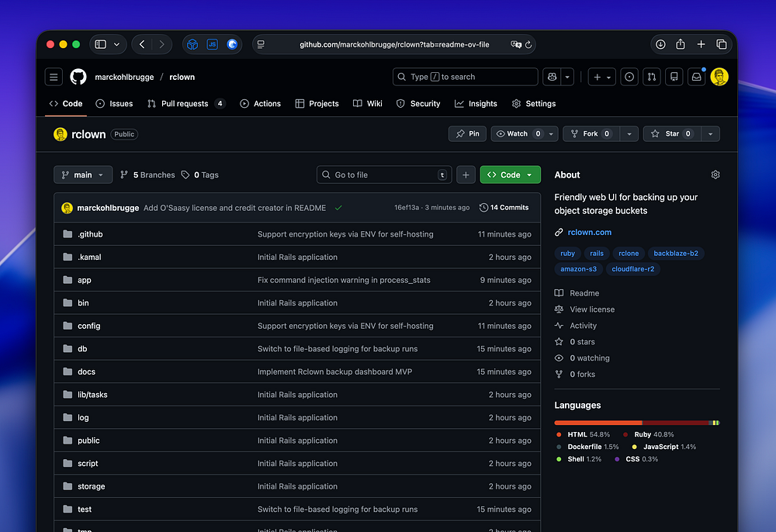Click the About section settings gear
The height and width of the screenshot is (532, 776).
(715, 175)
